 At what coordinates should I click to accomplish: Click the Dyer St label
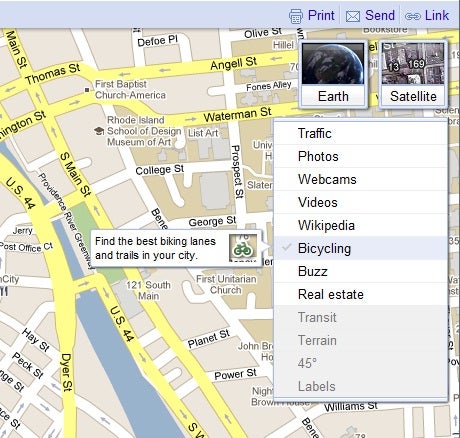tap(66, 372)
